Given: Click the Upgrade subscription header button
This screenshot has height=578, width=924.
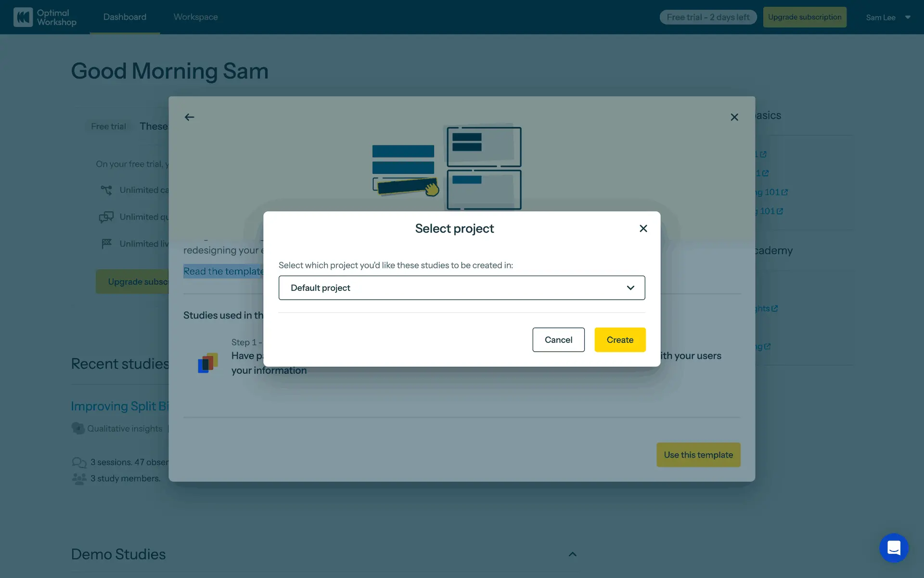Looking at the screenshot, I should pos(804,17).
